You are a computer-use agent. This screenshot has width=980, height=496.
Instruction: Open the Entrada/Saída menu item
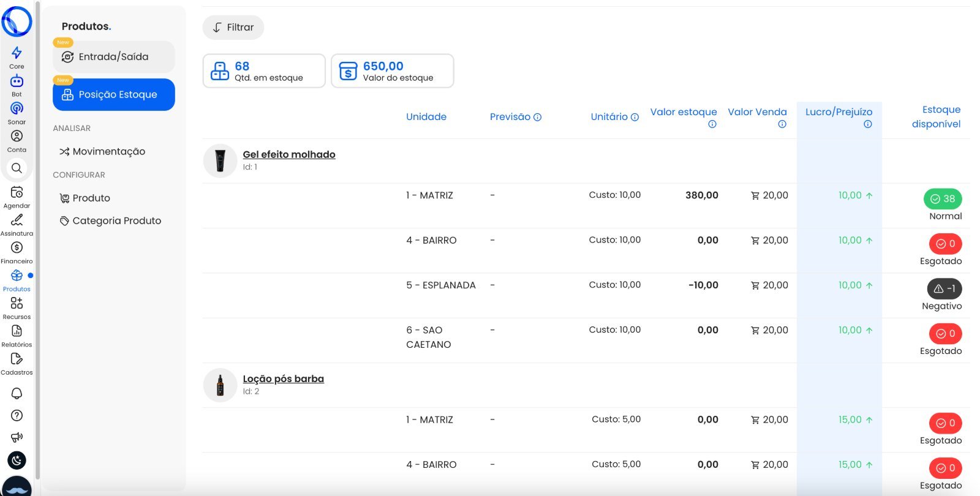(x=114, y=57)
